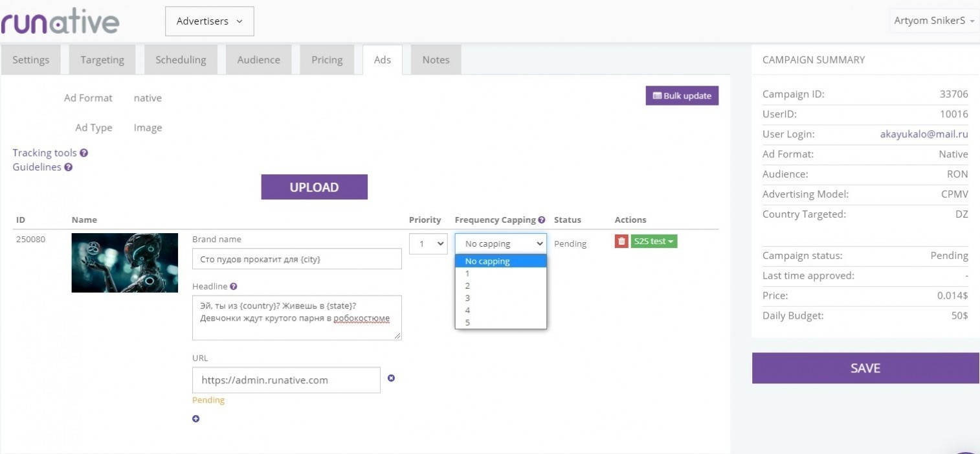The height and width of the screenshot is (454, 980).
Task: Click the Tracking tools link
Action: 45,153
